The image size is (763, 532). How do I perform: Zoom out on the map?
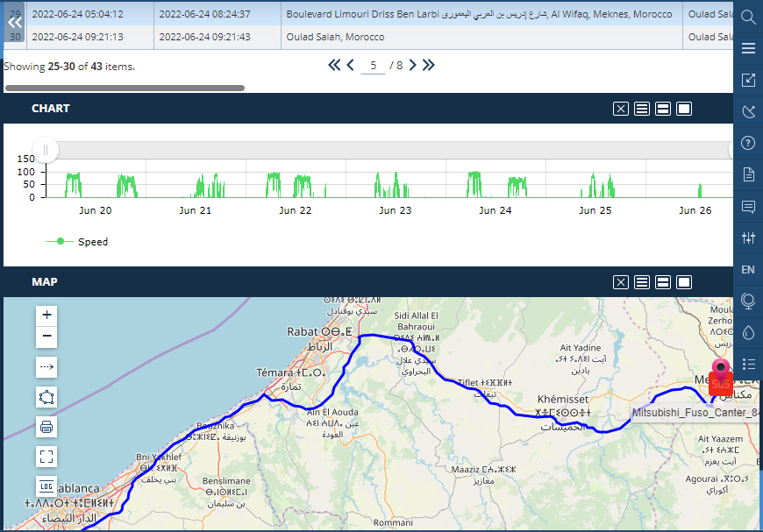coord(47,337)
